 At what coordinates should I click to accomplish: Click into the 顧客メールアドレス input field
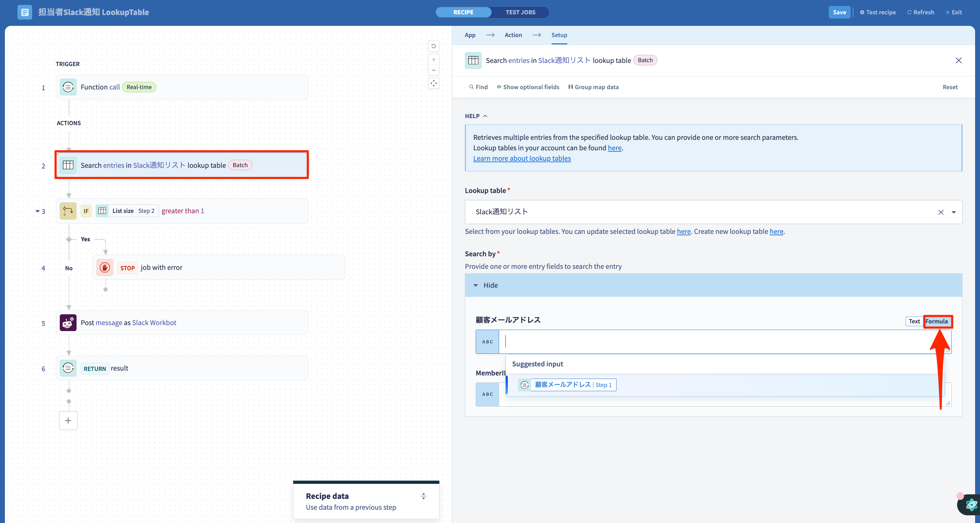coord(725,342)
